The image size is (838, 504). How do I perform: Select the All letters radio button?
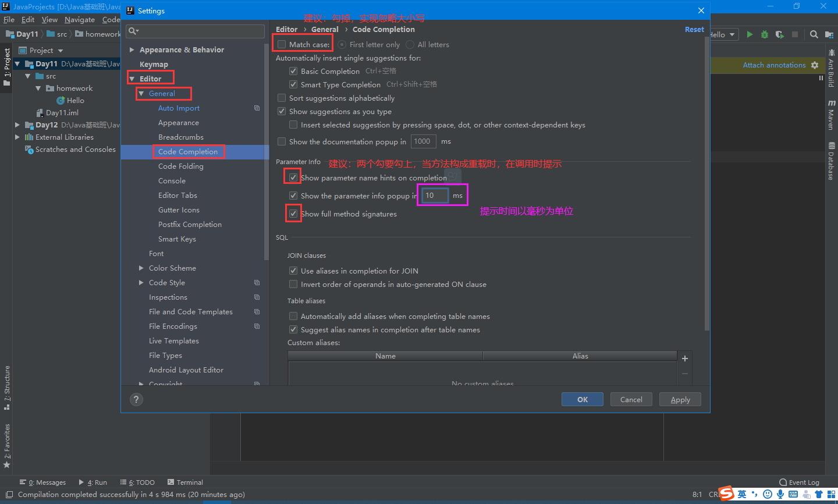pos(410,44)
